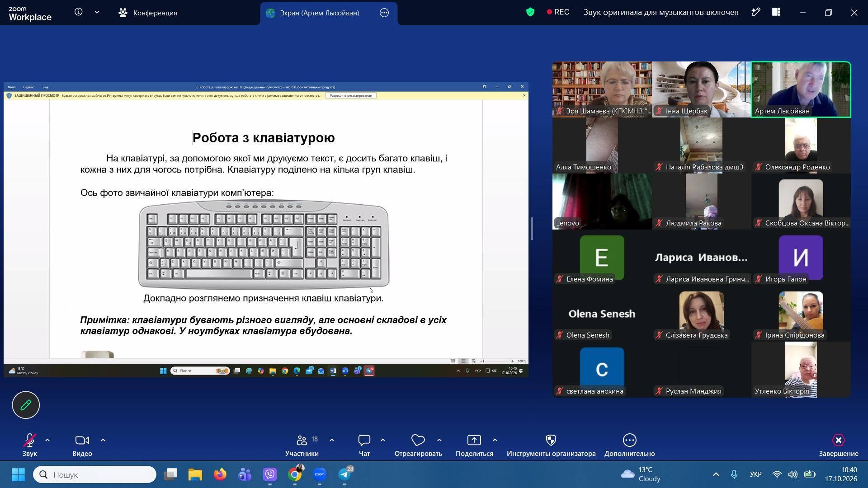
Task: Click the Поделиться share screen button
Action: click(474, 445)
